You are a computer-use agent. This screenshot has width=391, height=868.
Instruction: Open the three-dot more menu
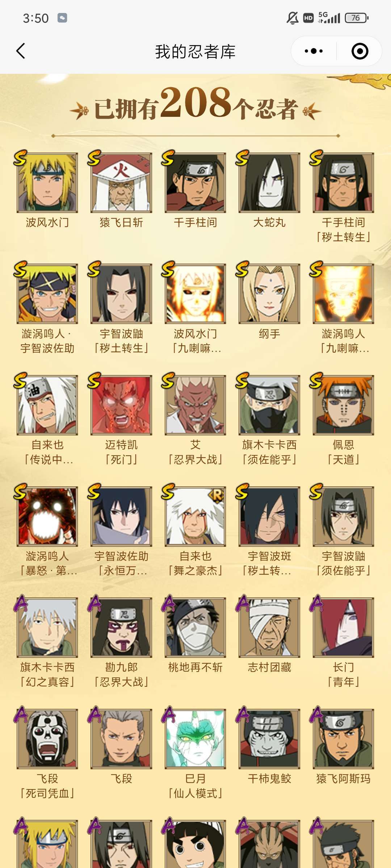point(314,51)
